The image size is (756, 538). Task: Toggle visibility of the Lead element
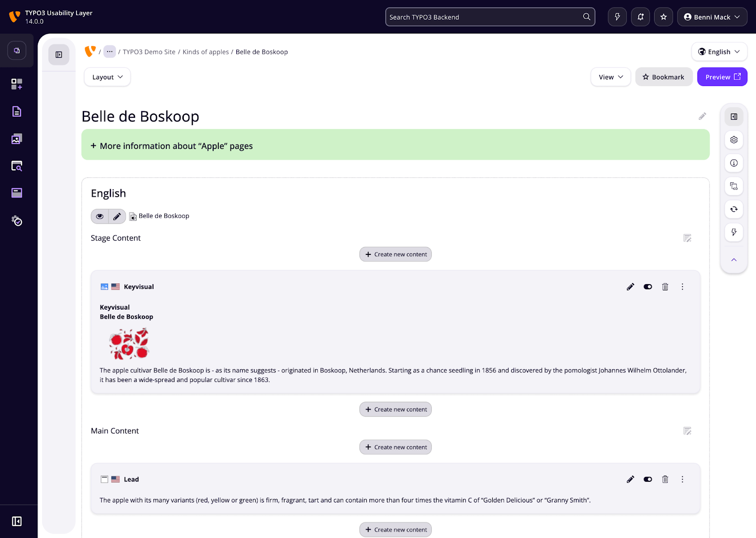(x=648, y=479)
